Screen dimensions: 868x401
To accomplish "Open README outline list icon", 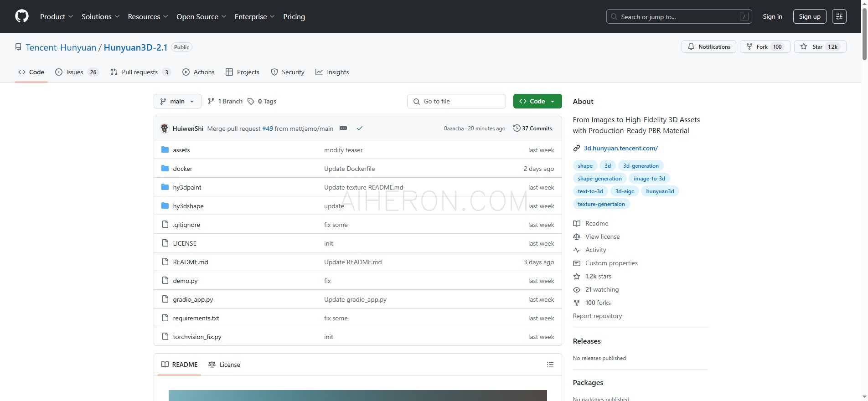I will pos(550,365).
